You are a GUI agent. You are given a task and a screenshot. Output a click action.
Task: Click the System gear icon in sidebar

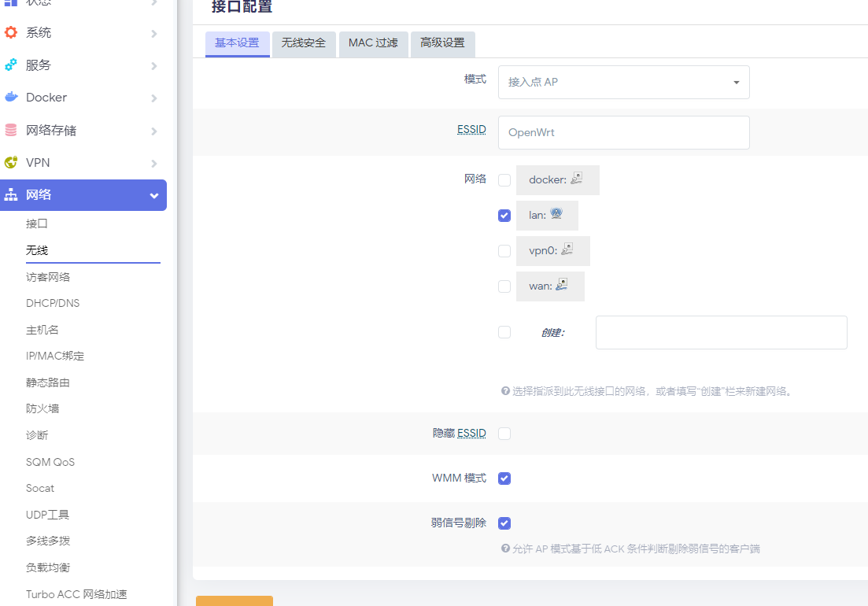[x=11, y=33]
